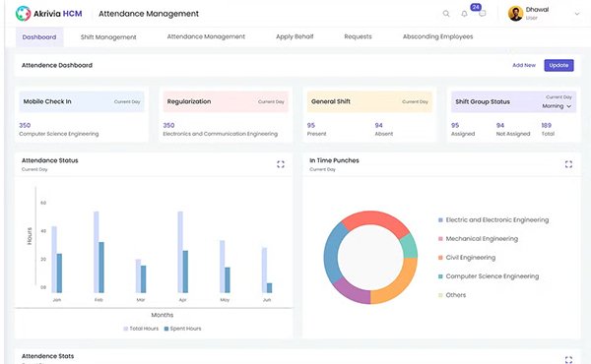Click Dhawal's profile avatar
This screenshot has width=591, height=364.
point(515,14)
